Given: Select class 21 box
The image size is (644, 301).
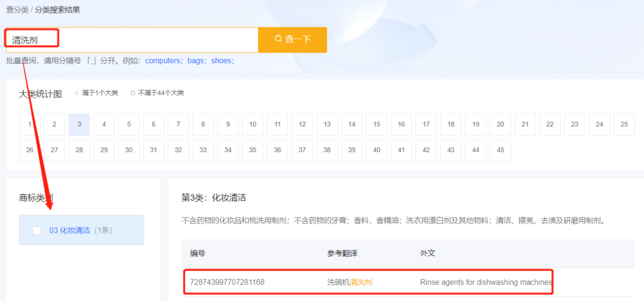Looking at the screenshot, I should pyautogui.click(x=525, y=125).
